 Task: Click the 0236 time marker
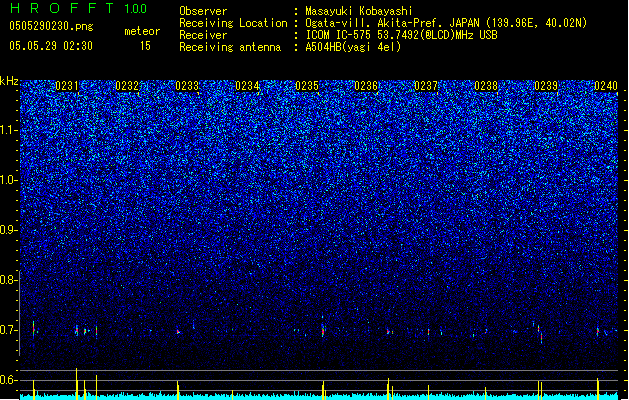click(366, 86)
